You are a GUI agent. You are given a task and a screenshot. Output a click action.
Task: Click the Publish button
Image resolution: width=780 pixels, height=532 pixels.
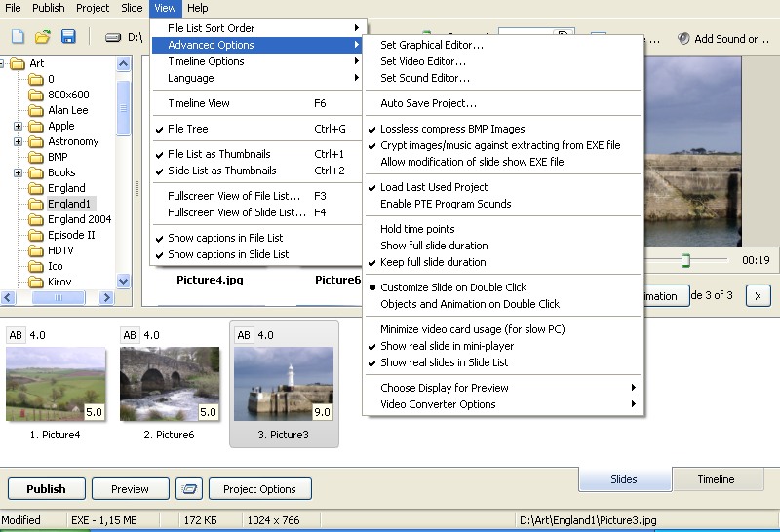coord(46,489)
